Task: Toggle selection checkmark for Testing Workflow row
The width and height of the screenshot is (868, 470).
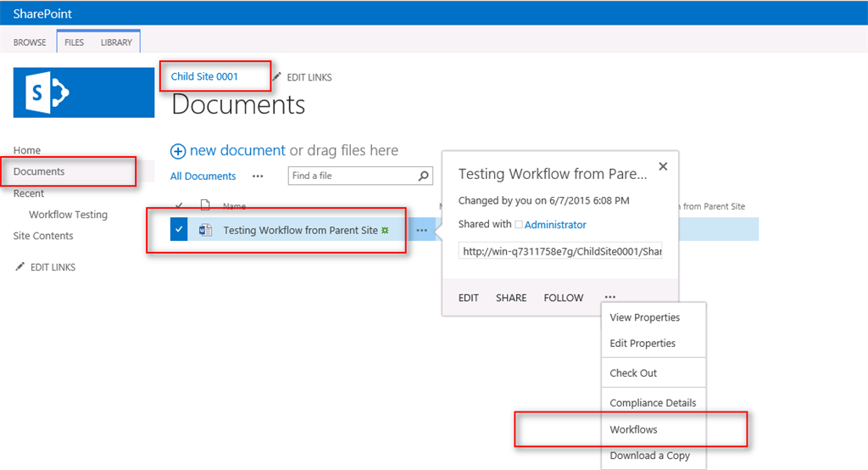Action: pos(179,229)
